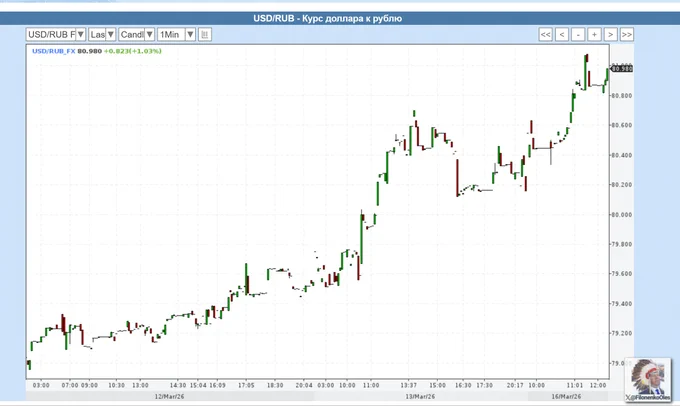Click the 80.000 price level on axis
The height and width of the screenshot is (406, 680).
[x=622, y=215]
